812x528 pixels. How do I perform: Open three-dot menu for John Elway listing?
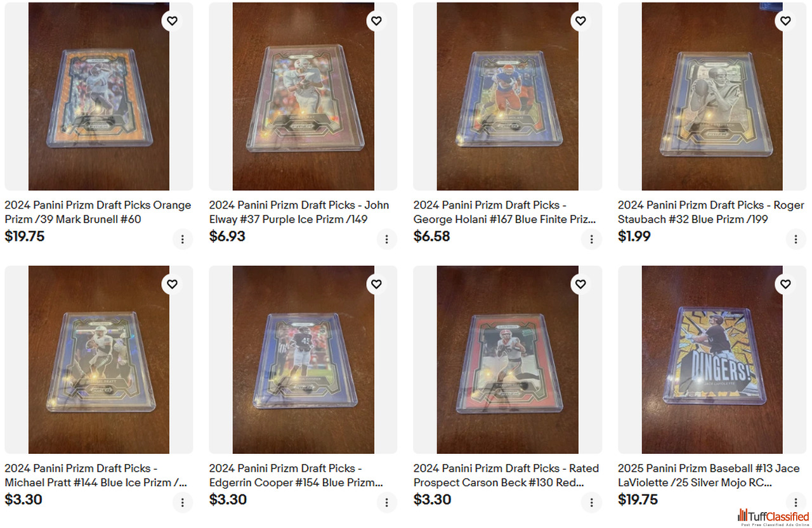[386, 239]
